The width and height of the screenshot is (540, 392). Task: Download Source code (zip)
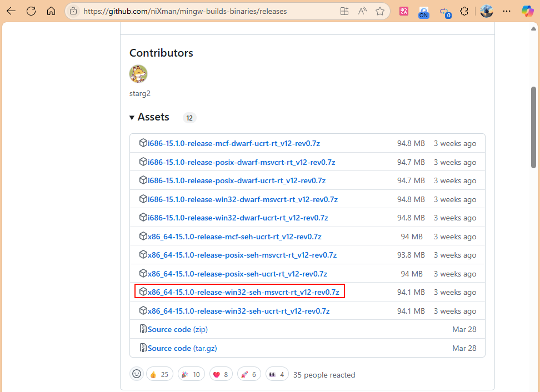pos(178,329)
